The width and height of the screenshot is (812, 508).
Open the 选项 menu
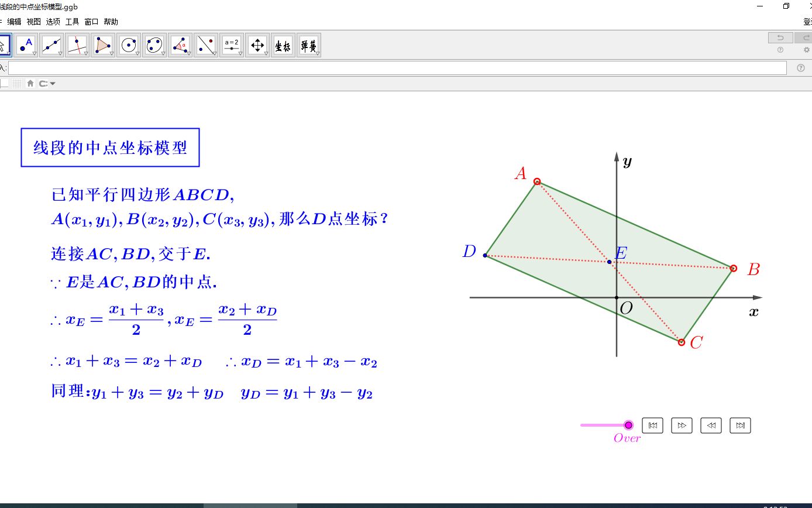click(x=53, y=22)
